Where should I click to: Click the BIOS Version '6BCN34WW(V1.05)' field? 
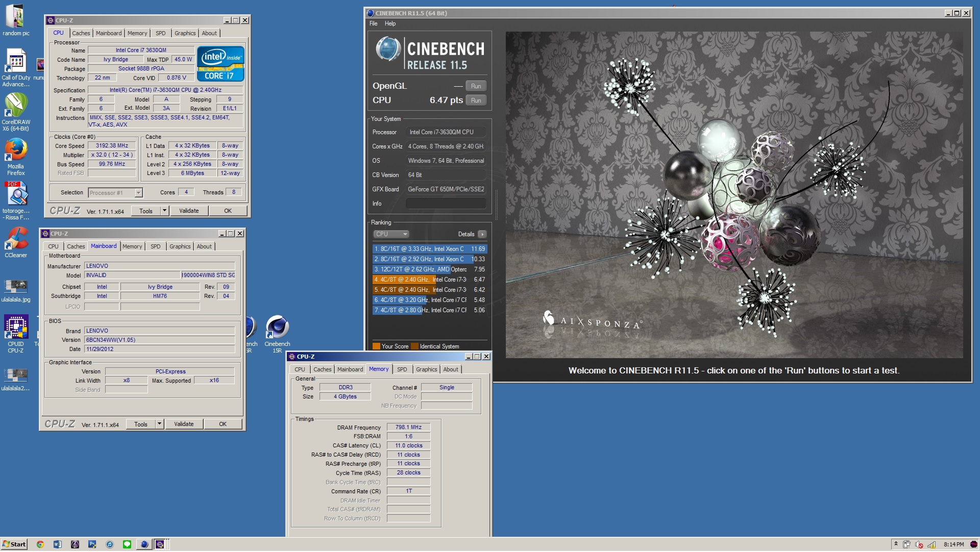[x=159, y=340]
